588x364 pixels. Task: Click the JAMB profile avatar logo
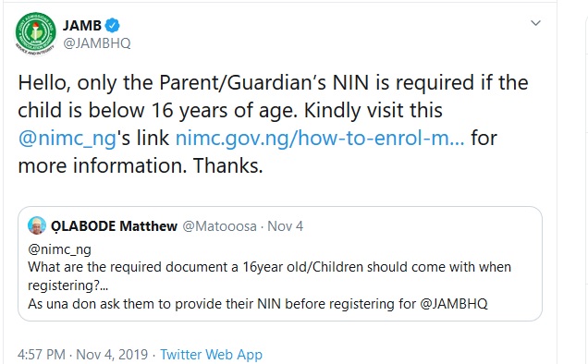tap(36, 34)
